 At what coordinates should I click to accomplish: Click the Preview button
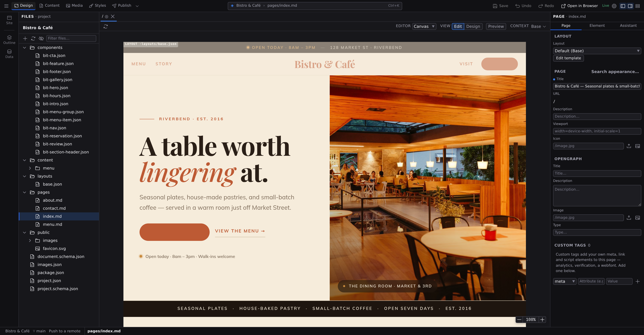pos(496,26)
